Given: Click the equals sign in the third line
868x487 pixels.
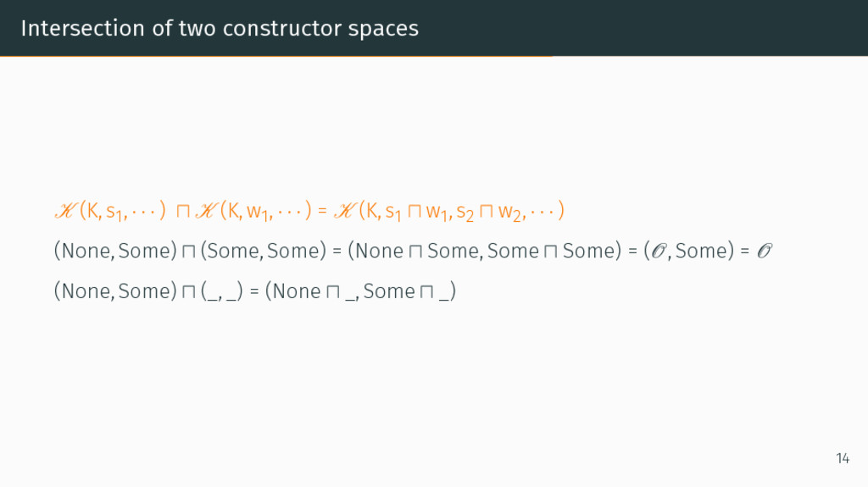Looking at the screenshot, I should pos(254,291).
